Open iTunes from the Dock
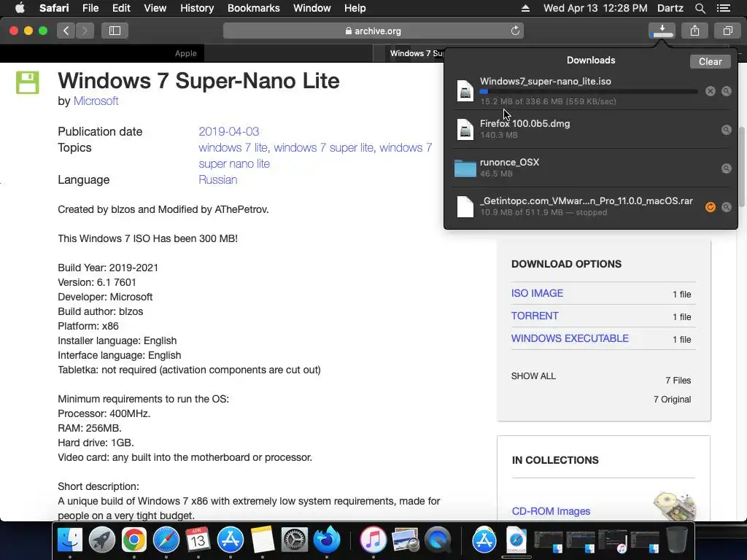747x560 pixels. [x=373, y=540]
